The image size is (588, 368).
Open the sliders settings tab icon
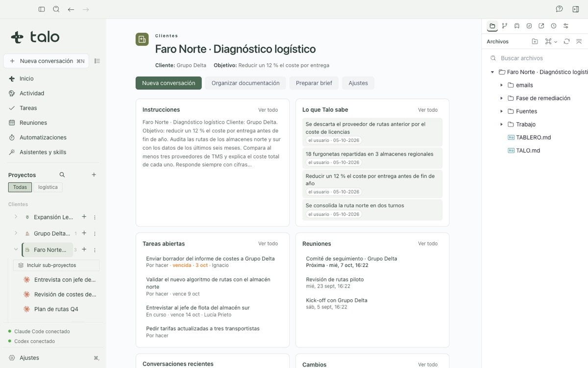[x=566, y=26]
